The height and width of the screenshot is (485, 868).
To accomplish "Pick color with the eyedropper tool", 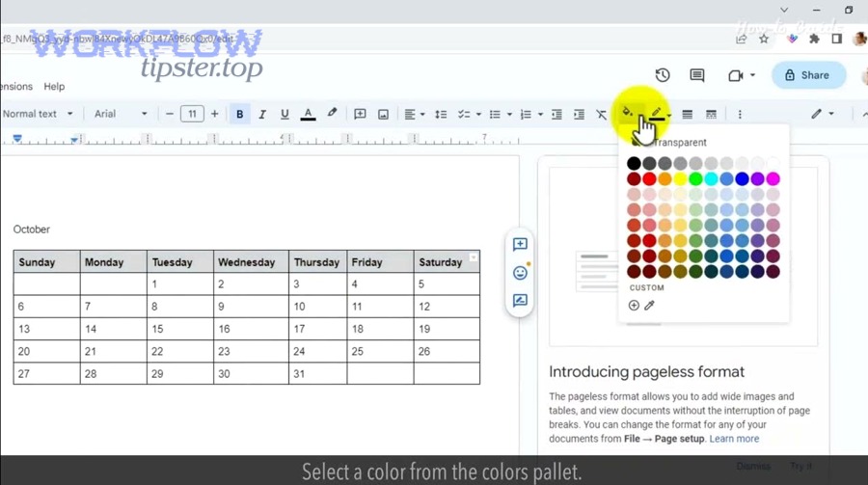I will click(x=650, y=306).
